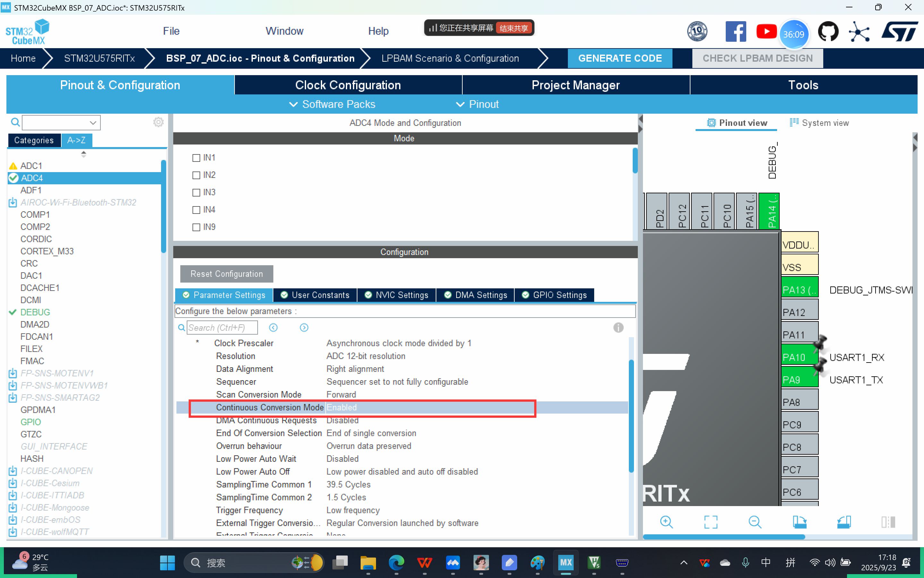Image resolution: width=924 pixels, height=578 pixels.
Task: Rotate the chip counterclockwise icon
Action: point(844,522)
